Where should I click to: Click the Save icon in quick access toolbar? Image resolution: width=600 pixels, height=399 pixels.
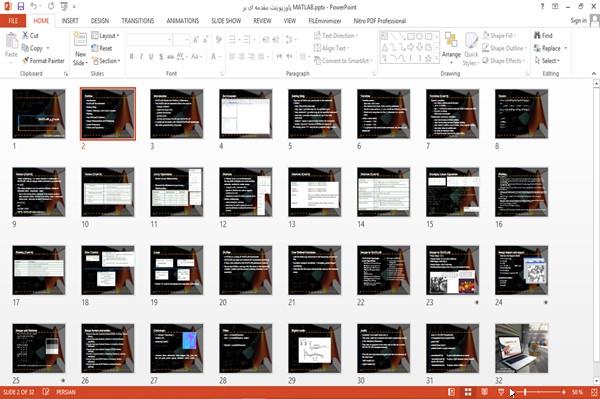click(21, 7)
